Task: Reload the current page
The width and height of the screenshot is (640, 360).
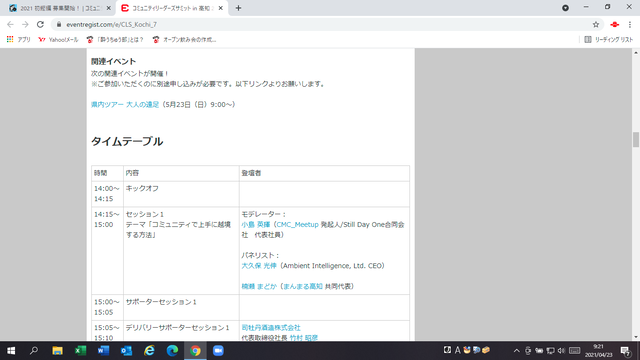Action: (40, 24)
